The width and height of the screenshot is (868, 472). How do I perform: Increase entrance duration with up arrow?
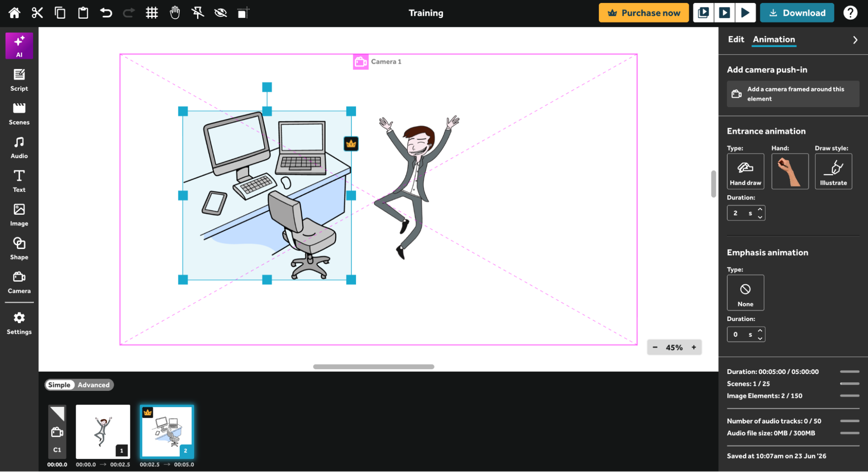tap(760, 210)
